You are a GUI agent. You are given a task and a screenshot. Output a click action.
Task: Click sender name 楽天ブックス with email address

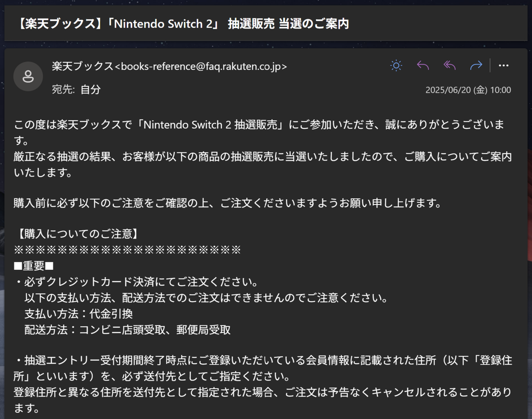point(169,66)
